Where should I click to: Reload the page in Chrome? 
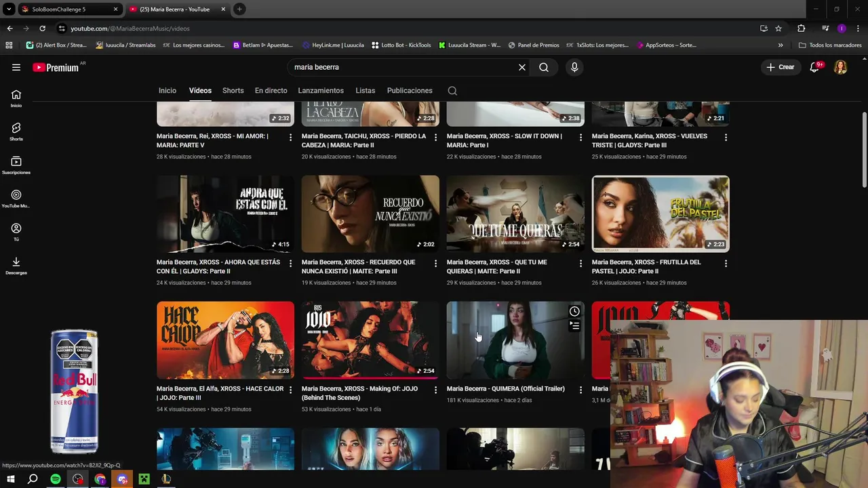coord(42,28)
